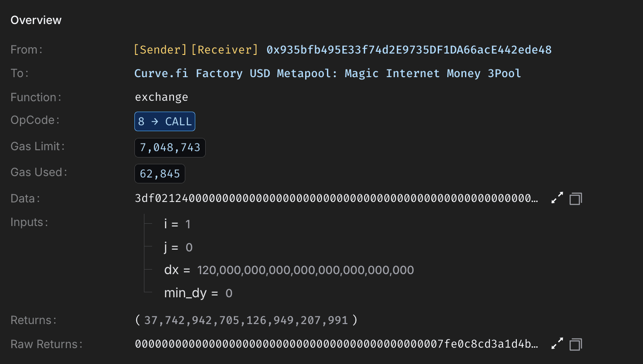Expand the Data field fully
The width and height of the screenshot is (643, 364).
(x=557, y=198)
